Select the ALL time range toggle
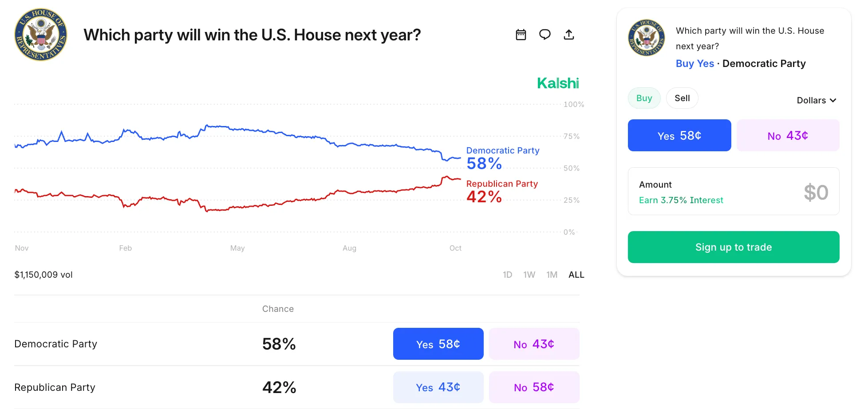The height and width of the screenshot is (409, 868). pyautogui.click(x=576, y=275)
